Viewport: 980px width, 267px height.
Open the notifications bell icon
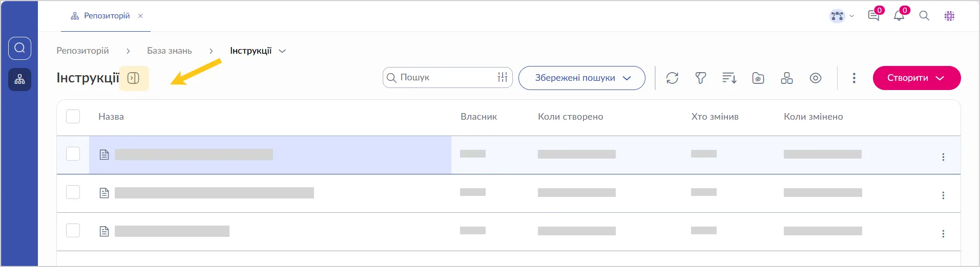(899, 16)
